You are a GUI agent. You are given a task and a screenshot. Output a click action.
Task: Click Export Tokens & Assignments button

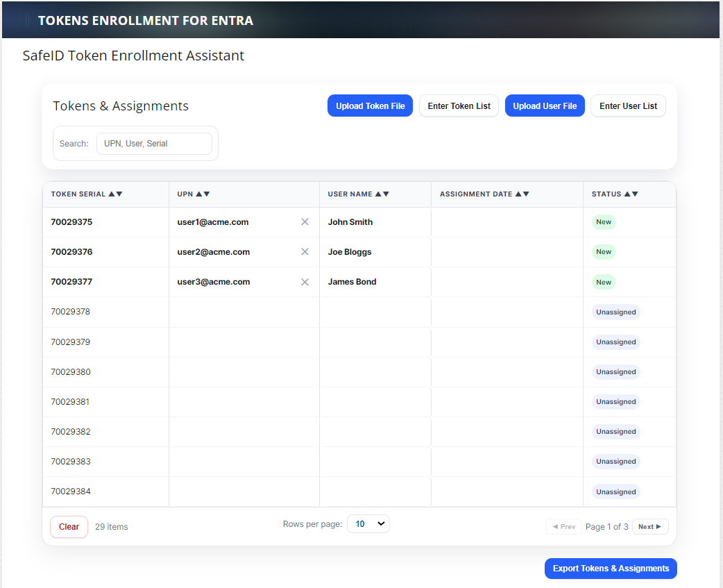point(611,569)
